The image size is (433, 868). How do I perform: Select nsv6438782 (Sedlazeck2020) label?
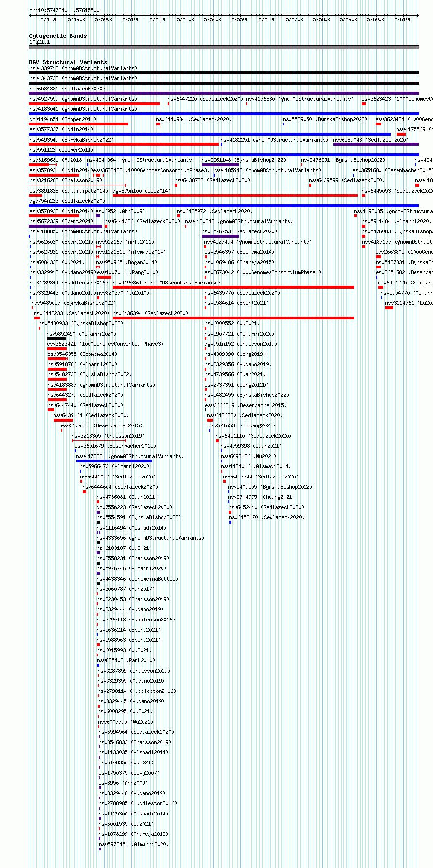coord(212,180)
